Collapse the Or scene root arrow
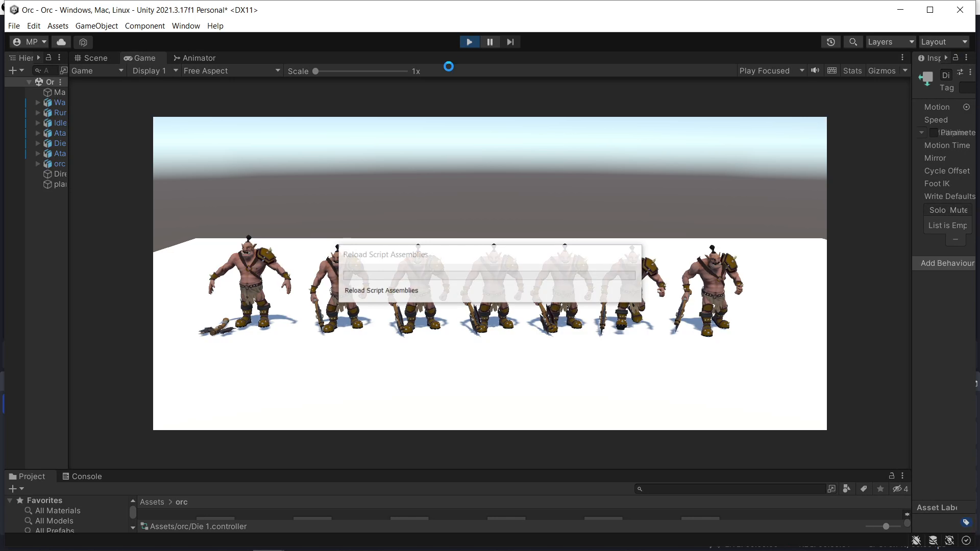This screenshot has width=980, height=551. click(29, 82)
